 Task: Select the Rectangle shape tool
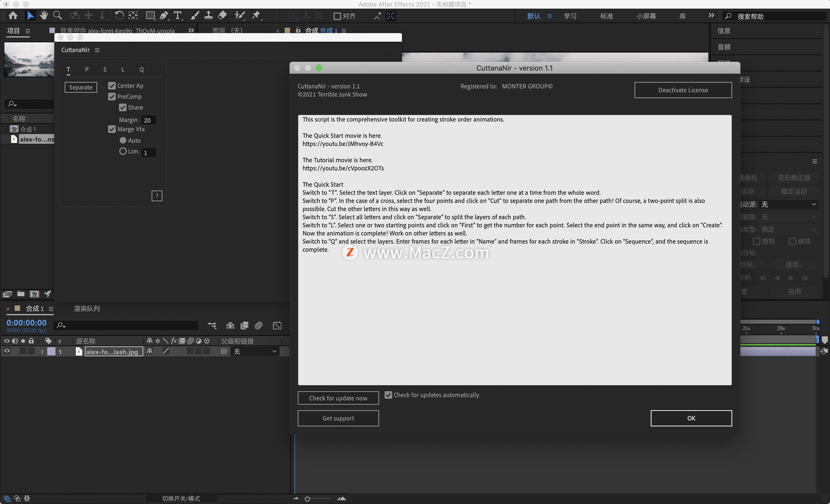[150, 16]
